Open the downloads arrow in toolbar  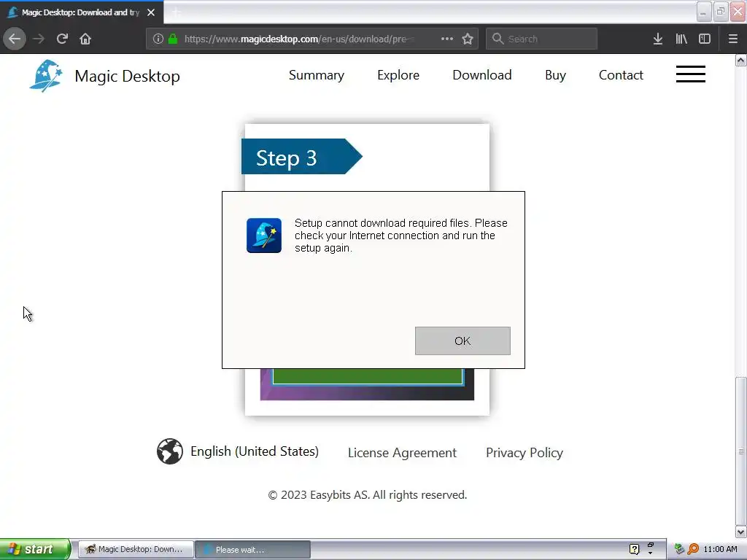pos(657,39)
